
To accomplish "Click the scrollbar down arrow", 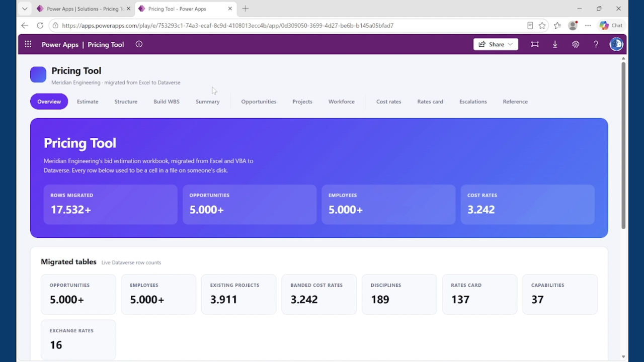I will pyautogui.click(x=623, y=356).
